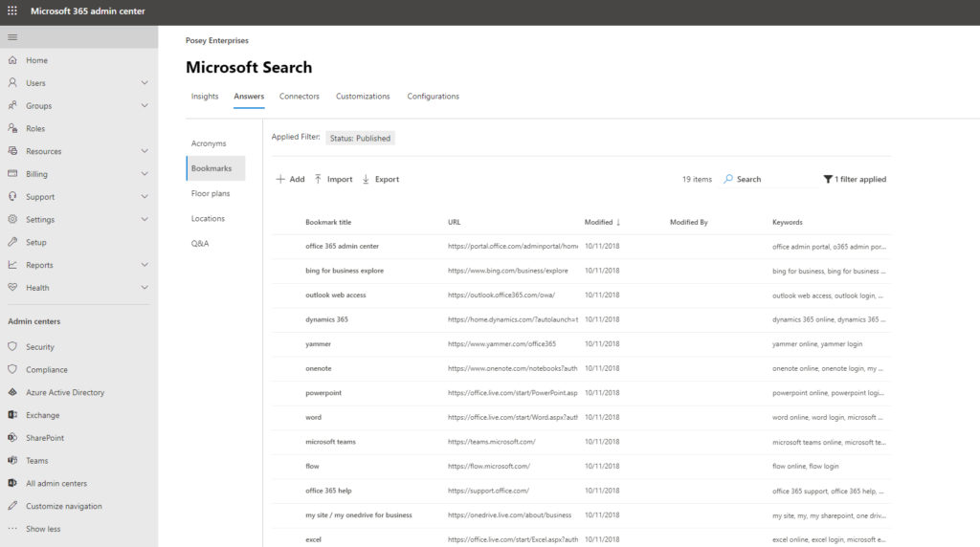Click the Customize navigation pencil icon

tap(12, 506)
